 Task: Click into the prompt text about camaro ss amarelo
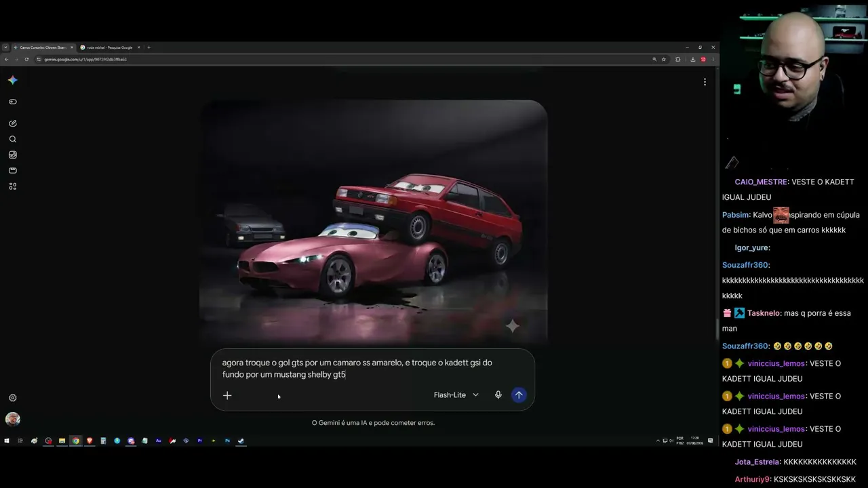pyautogui.click(x=357, y=369)
